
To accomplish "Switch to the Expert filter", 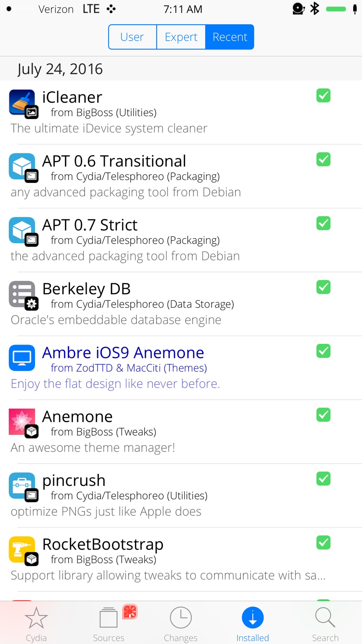I will coord(181,37).
